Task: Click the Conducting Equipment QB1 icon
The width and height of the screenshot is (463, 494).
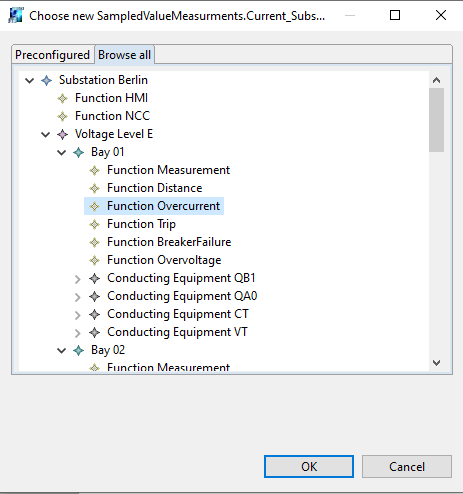Action: 95,279
